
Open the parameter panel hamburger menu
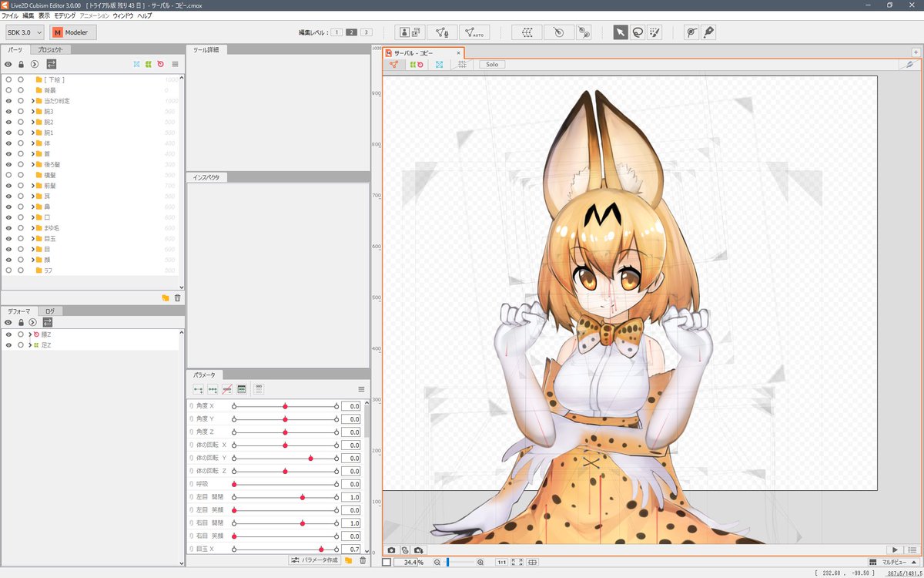click(x=361, y=389)
